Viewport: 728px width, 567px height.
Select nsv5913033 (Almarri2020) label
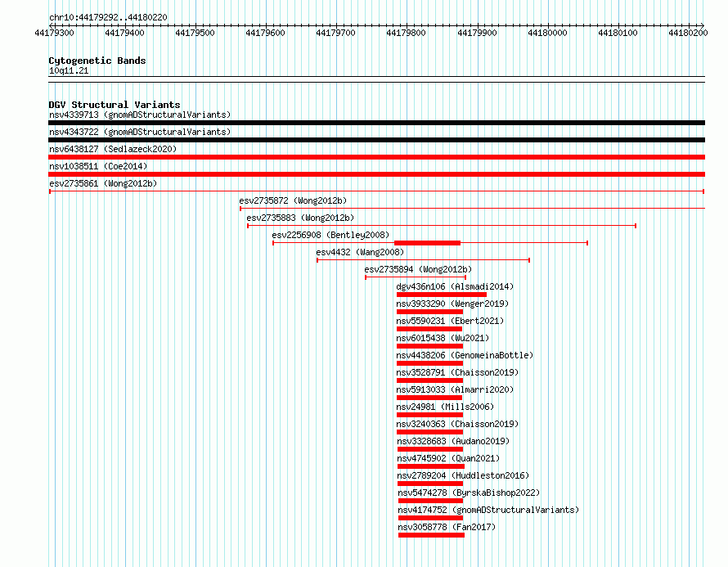pyautogui.click(x=455, y=389)
